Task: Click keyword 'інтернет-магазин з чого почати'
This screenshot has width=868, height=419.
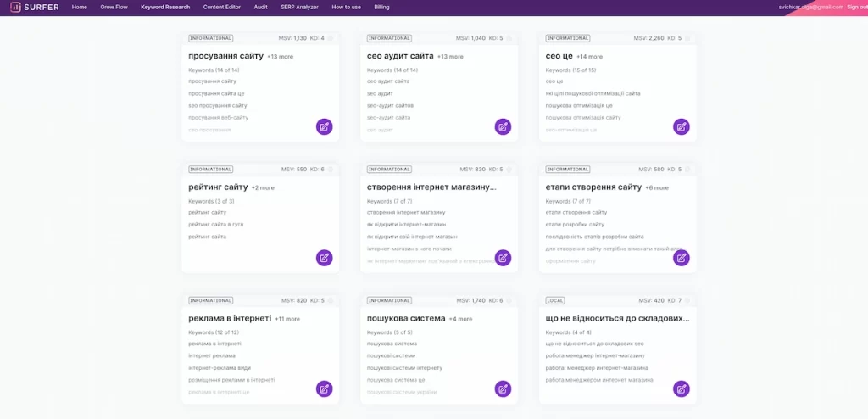Action: point(409,249)
